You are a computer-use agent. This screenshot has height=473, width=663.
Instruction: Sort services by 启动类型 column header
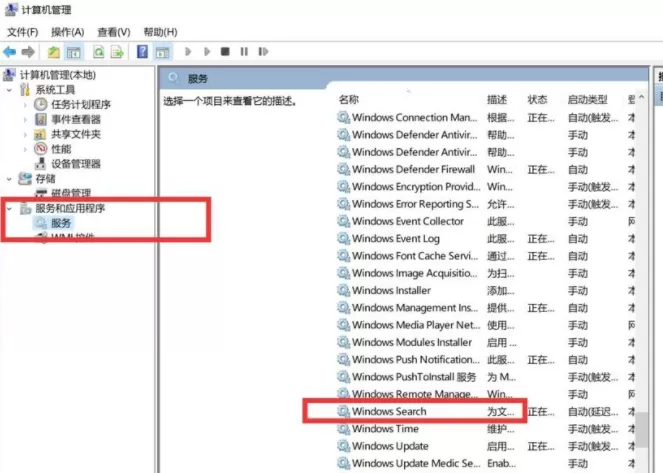[x=588, y=100]
